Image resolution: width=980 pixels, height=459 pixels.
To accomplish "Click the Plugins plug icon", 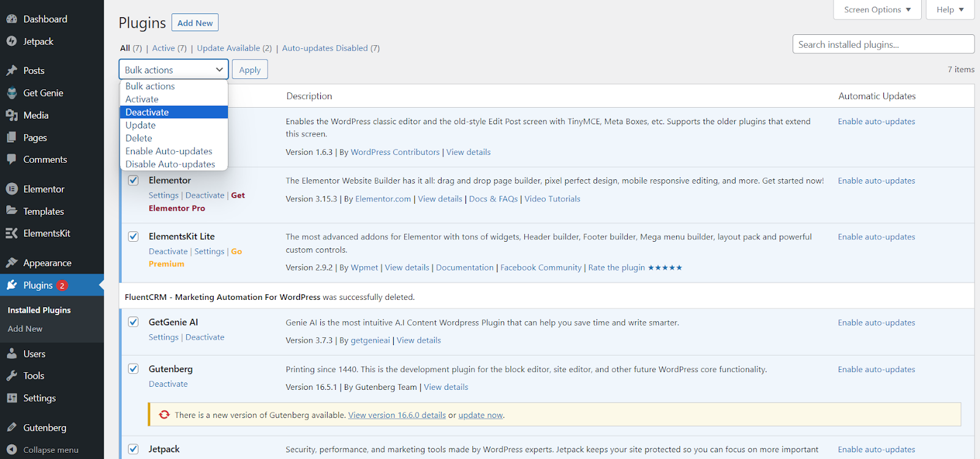I will coord(12,285).
